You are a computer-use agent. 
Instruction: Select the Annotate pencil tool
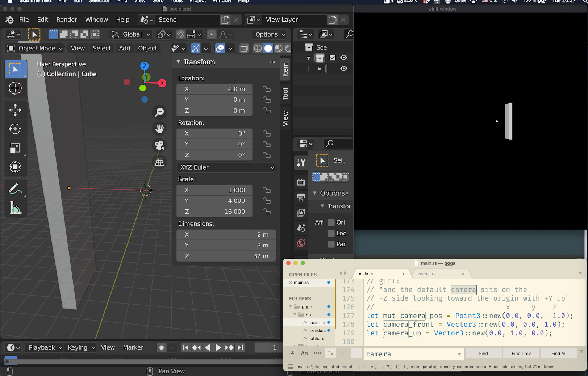click(15, 189)
